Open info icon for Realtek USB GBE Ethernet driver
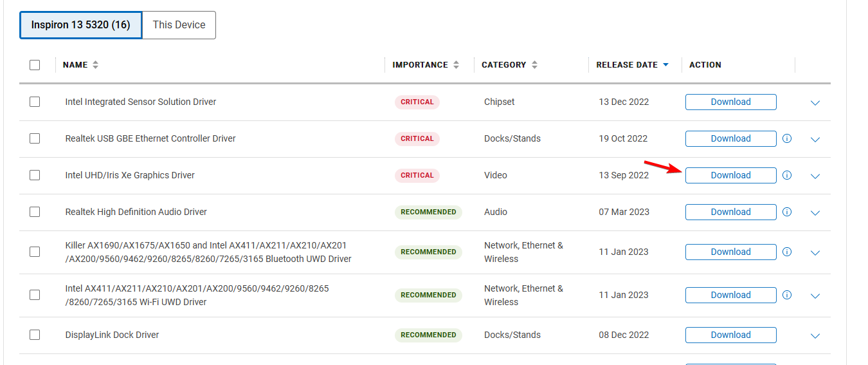Viewport: 868px width, 365px height. click(787, 138)
